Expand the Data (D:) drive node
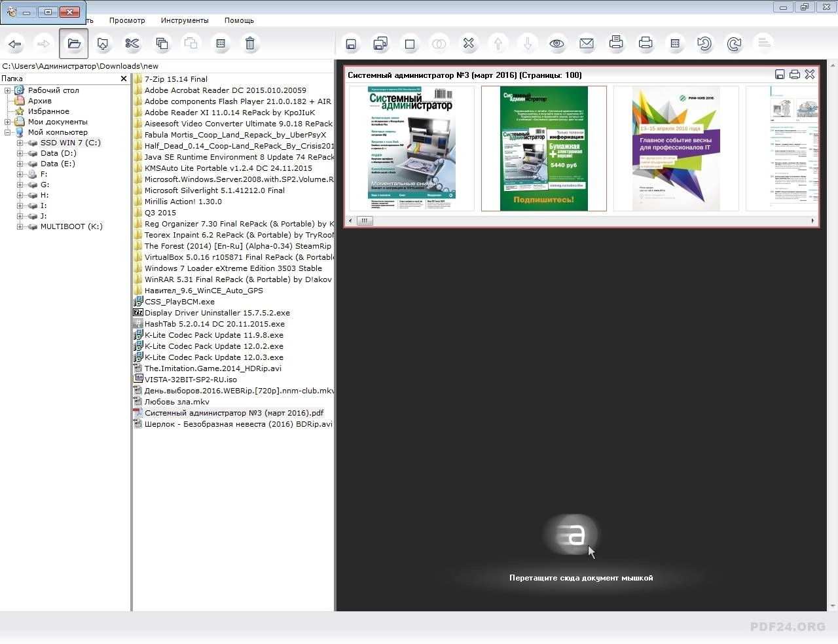This screenshot has width=838, height=644. [x=20, y=153]
